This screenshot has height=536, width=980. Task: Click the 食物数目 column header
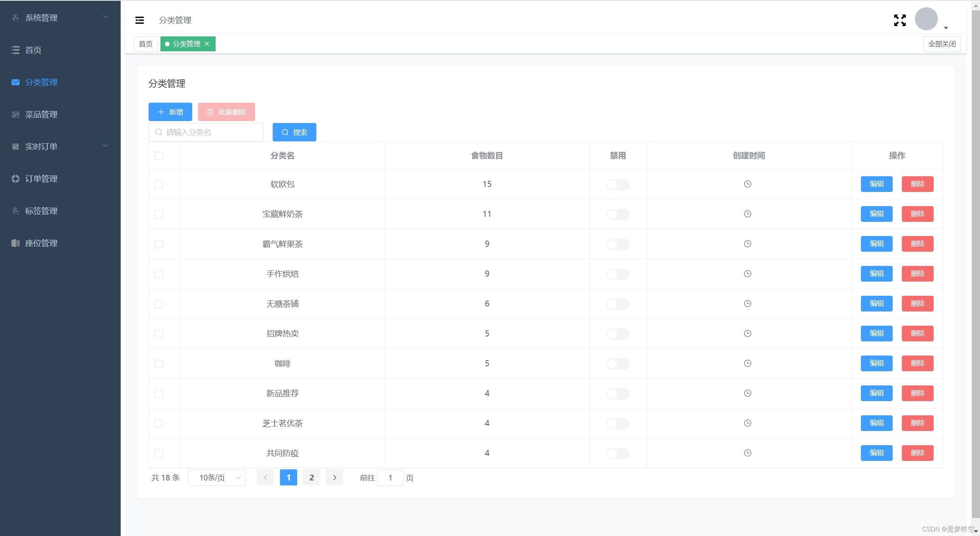point(487,156)
